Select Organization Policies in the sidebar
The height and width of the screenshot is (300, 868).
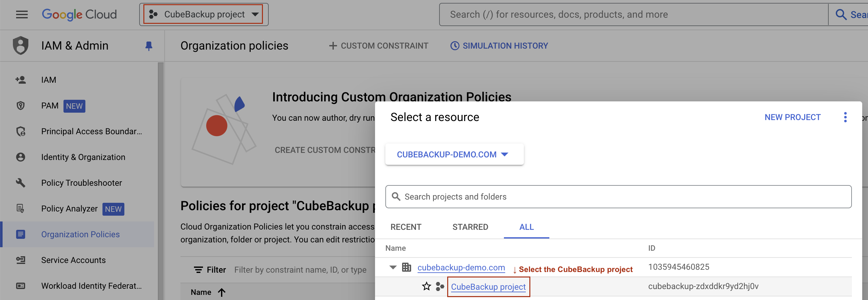81,234
